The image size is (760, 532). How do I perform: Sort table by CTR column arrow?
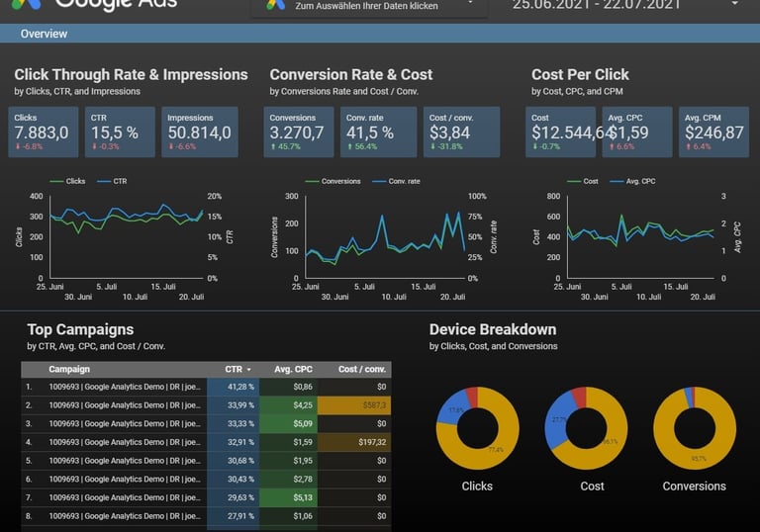pos(249,370)
